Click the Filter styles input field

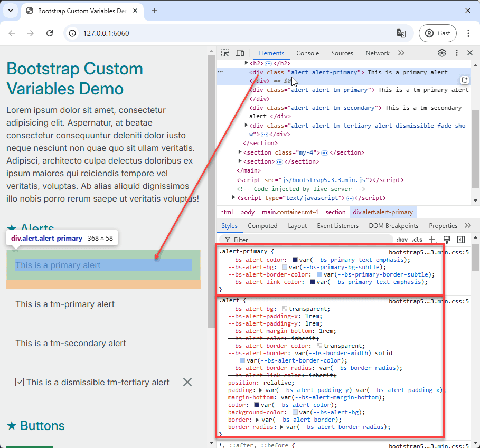(306, 240)
